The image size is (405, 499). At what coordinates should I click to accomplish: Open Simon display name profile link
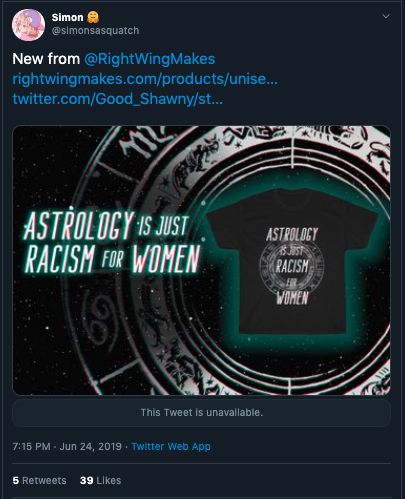[x=67, y=17]
